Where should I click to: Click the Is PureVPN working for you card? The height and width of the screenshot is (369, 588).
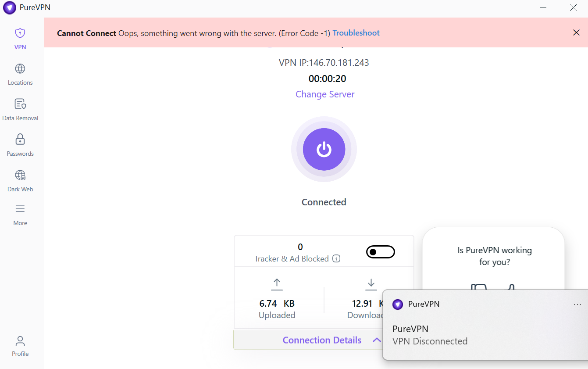point(494,259)
